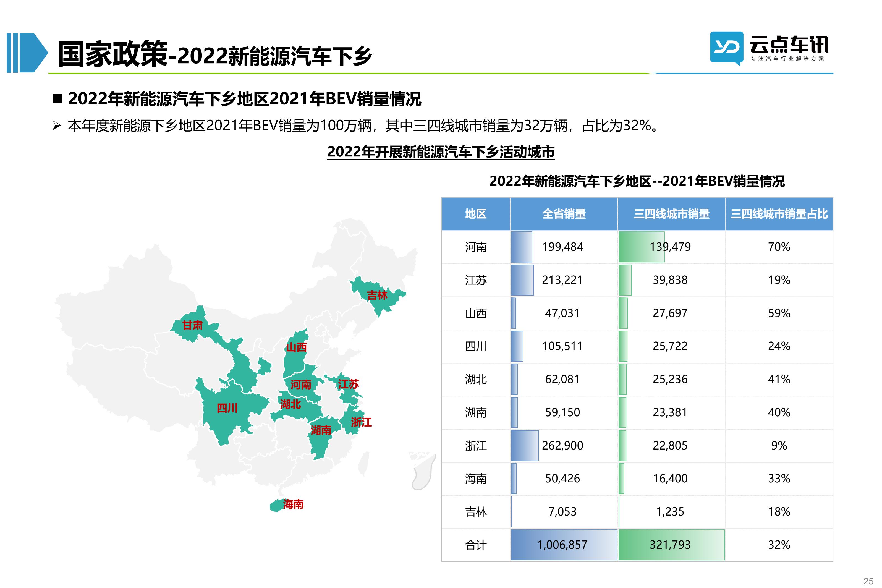Screen dimensions: 882x588
Task: Select the 河南 row label in table
Action: click(476, 247)
